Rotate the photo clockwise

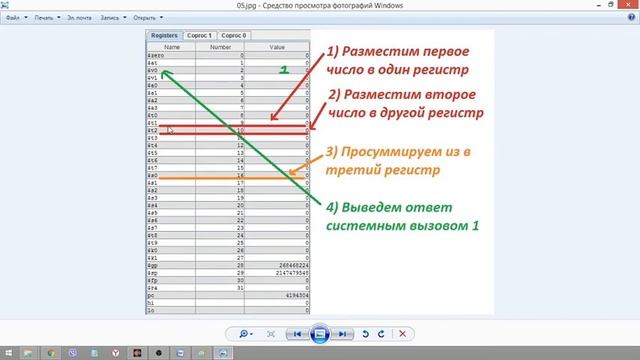pyautogui.click(x=381, y=334)
